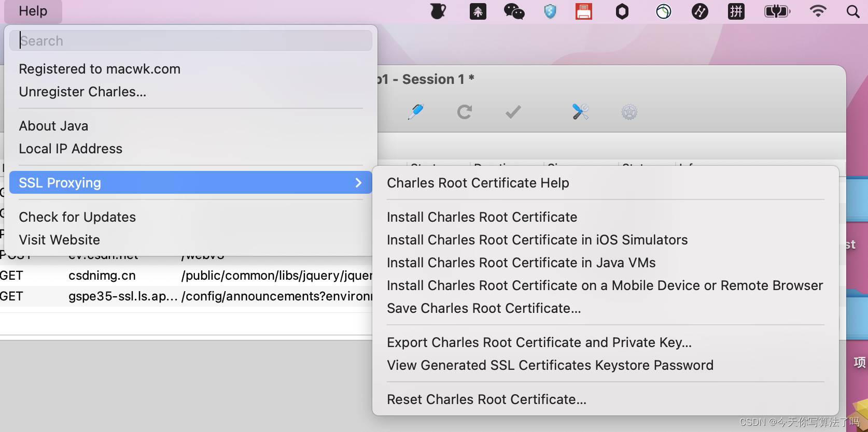The height and width of the screenshot is (432, 868).
Task: Open Charles Root Certificate Help
Action: coord(606,183)
